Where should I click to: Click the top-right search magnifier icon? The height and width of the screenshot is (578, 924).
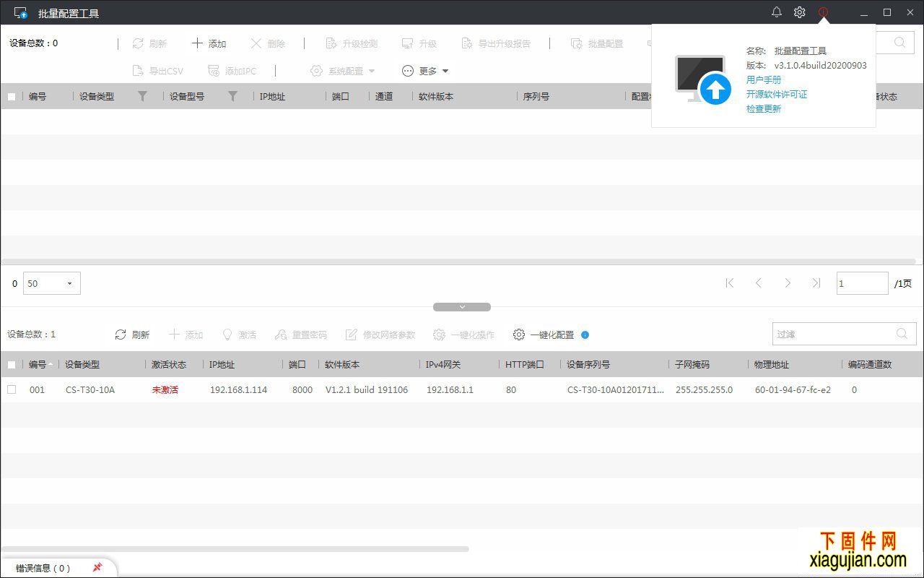tap(899, 42)
